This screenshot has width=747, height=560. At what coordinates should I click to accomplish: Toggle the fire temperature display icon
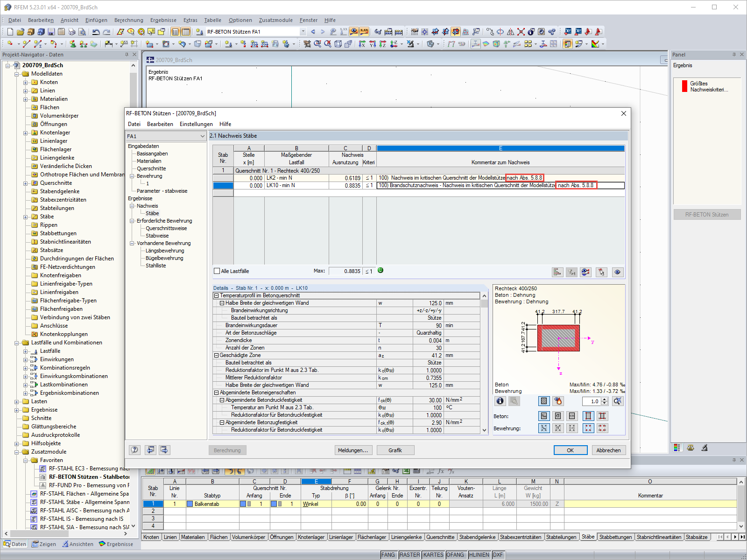(x=558, y=401)
